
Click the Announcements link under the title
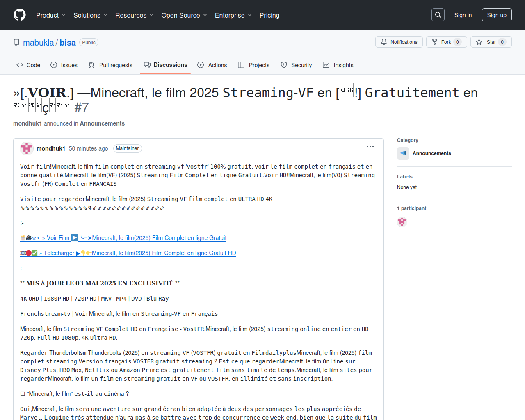coord(102,123)
